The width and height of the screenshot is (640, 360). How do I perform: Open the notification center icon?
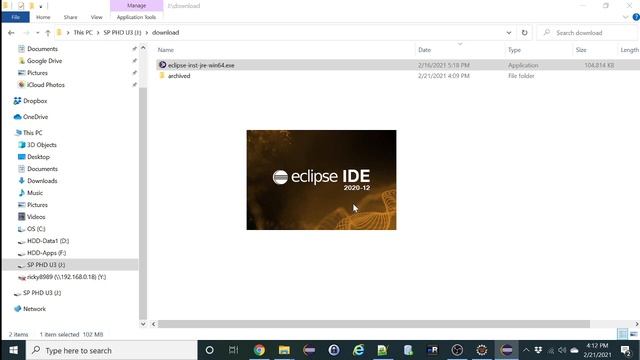[625, 350]
